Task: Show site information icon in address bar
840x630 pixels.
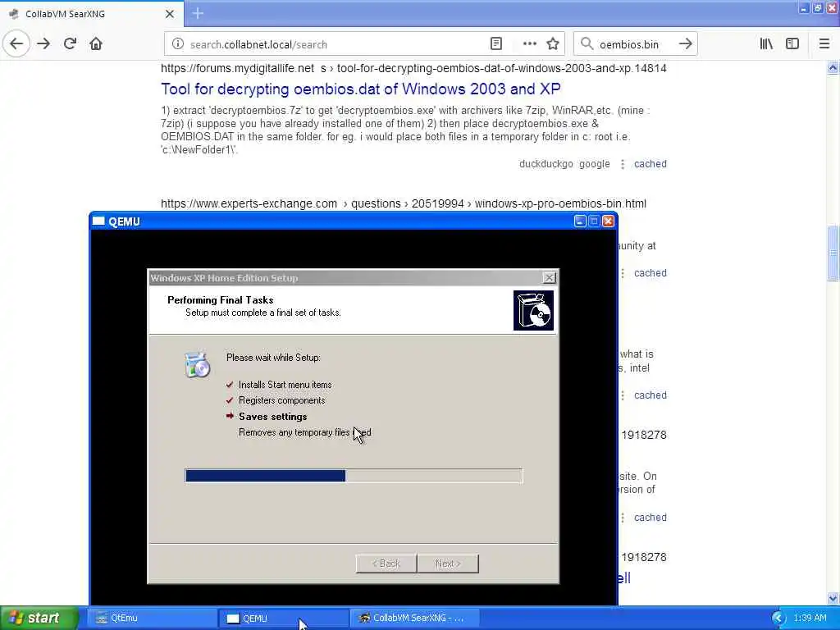Action: 178,44
